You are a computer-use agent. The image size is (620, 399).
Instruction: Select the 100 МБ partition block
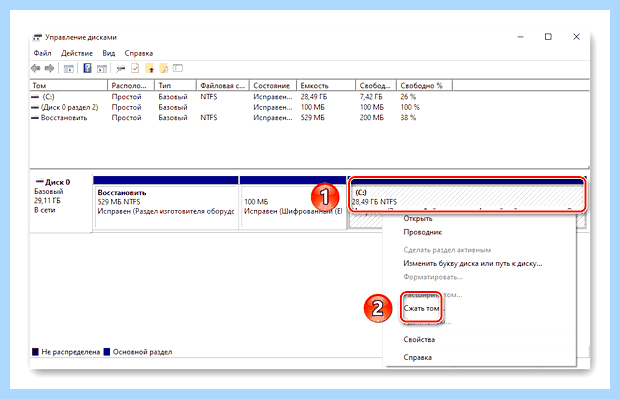(x=293, y=202)
